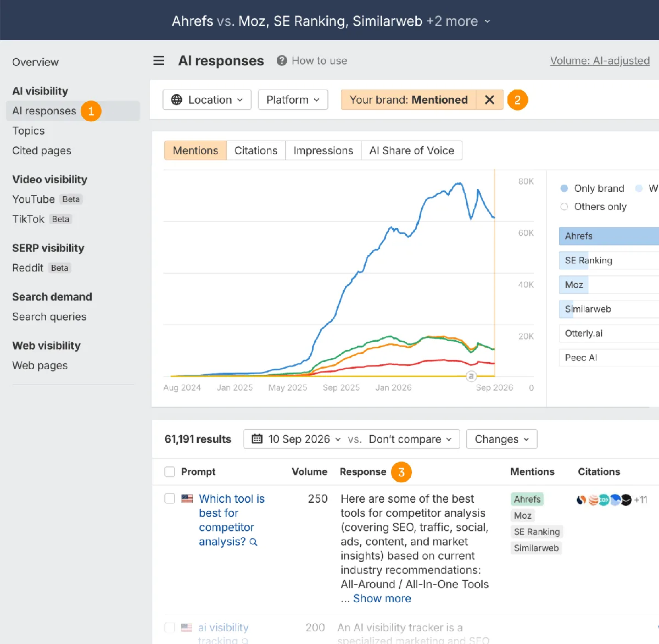Click the citation favicons cluster in the first row
Image resolution: width=659 pixels, height=644 pixels.
point(604,500)
